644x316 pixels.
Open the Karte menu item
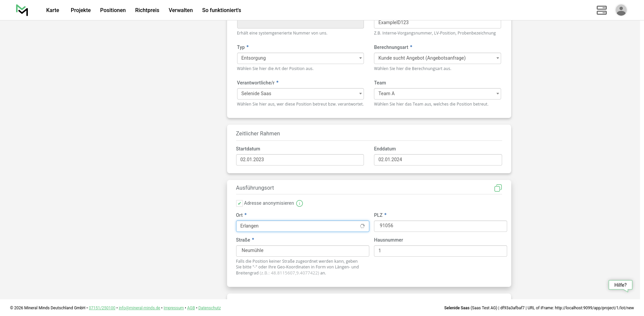[53, 10]
